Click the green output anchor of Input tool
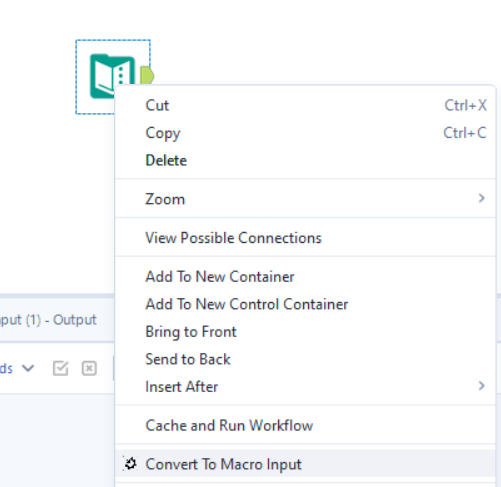Screen dimensions: 501x487 pyautogui.click(x=146, y=76)
